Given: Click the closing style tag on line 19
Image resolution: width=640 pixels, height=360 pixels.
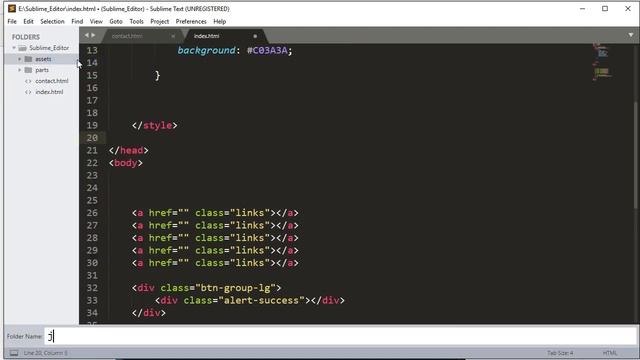Looking at the screenshot, I should click(x=154, y=125).
